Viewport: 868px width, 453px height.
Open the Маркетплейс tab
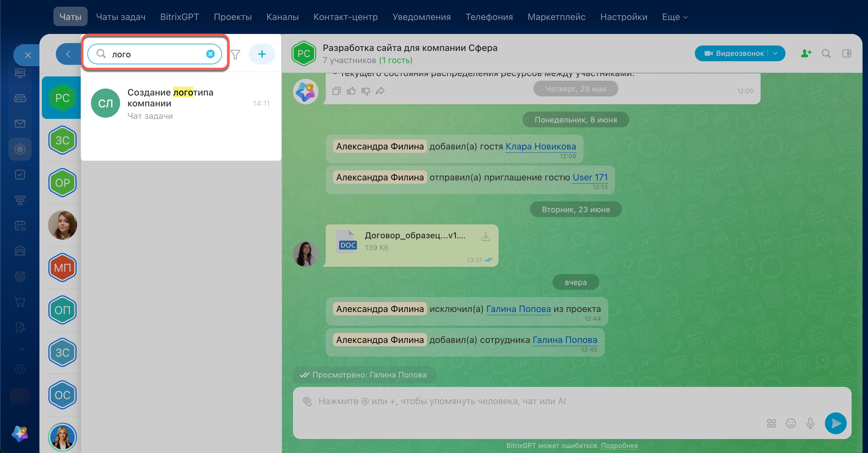[x=556, y=16]
